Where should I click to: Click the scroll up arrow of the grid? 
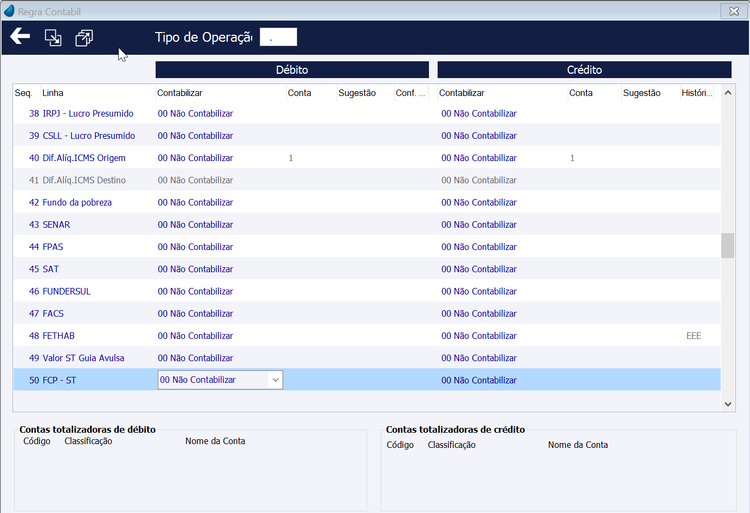pyautogui.click(x=728, y=93)
